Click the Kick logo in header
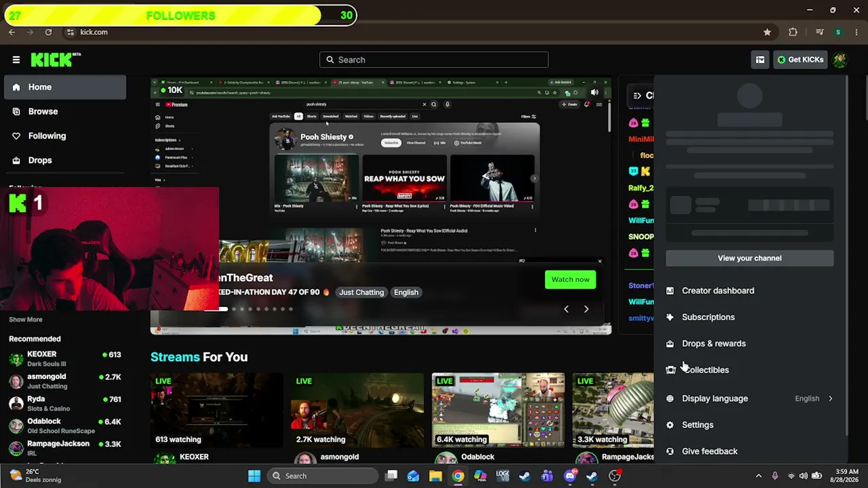The height and width of the screenshot is (488, 868). point(55,60)
